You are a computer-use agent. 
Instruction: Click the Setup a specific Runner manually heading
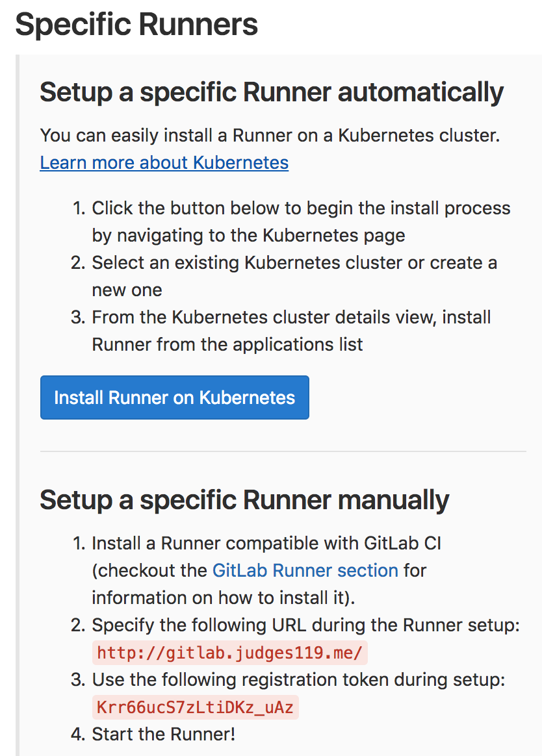(x=244, y=499)
